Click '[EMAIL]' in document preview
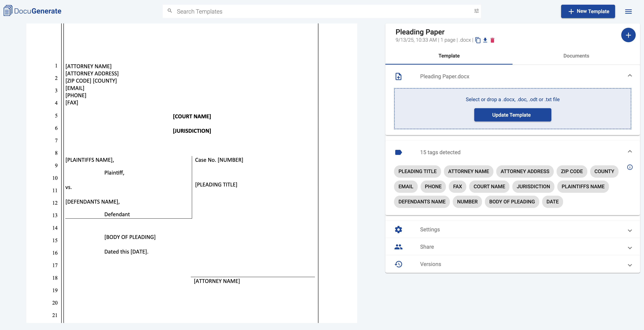Screen dimensions: 644x330 [x=75, y=88]
